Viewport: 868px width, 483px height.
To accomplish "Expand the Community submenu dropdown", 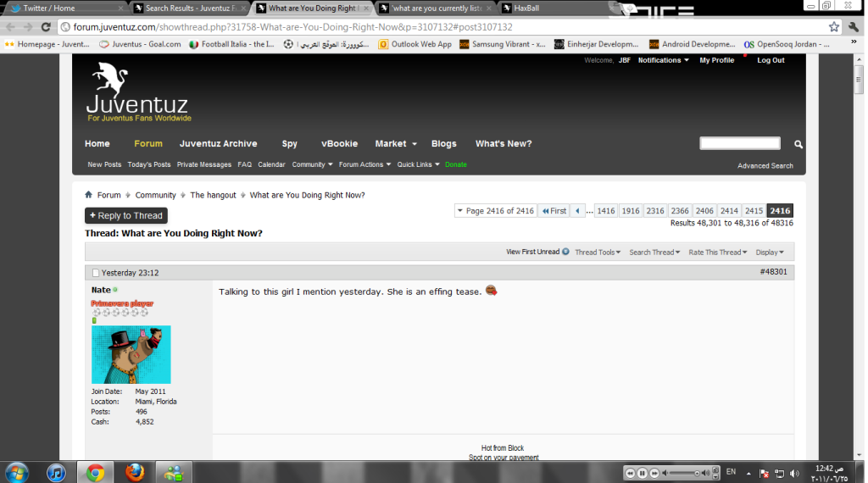I will pos(312,164).
